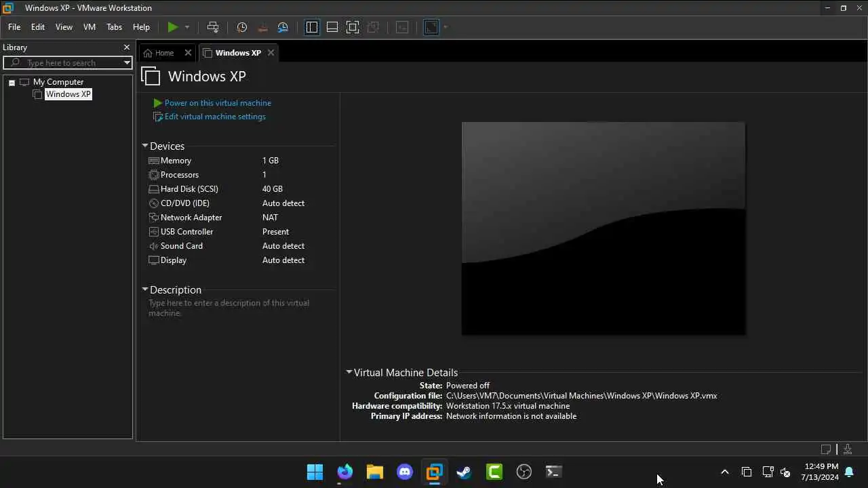Take a snapshot of this virtual machine
Viewport: 868px width, 488px height.
pyautogui.click(x=241, y=27)
